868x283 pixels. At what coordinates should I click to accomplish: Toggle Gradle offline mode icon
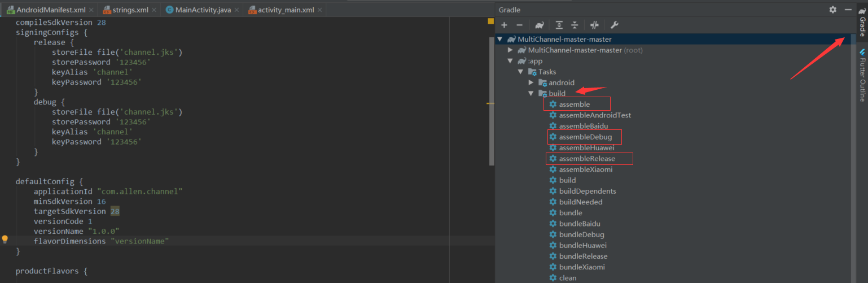click(594, 25)
